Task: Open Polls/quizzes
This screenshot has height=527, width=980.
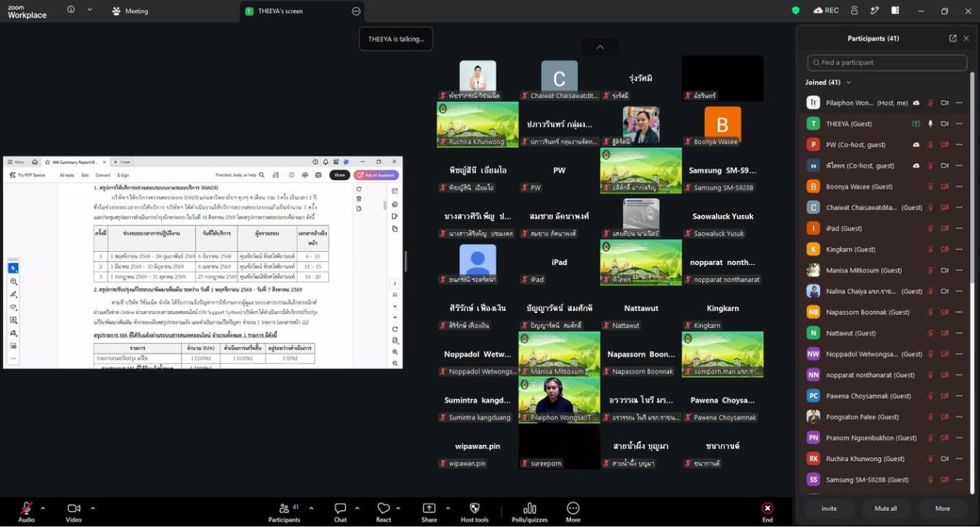Action: (x=530, y=512)
